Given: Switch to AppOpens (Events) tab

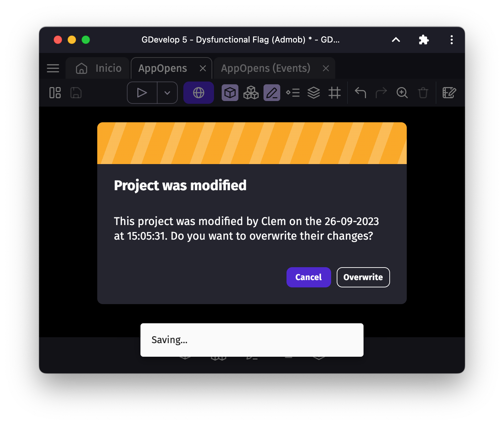Looking at the screenshot, I should click(x=266, y=68).
